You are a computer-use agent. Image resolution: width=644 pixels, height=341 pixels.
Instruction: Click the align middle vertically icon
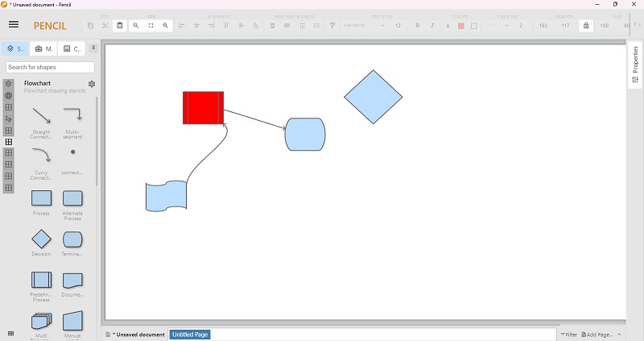[241, 26]
